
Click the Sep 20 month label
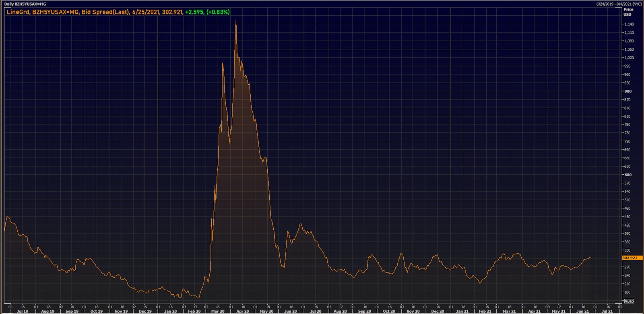pyautogui.click(x=365, y=311)
